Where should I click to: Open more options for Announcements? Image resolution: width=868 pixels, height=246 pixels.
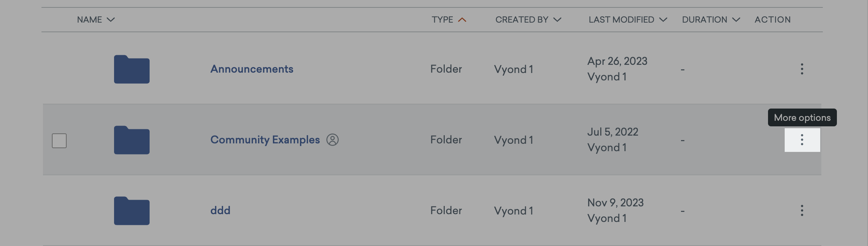pyautogui.click(x=802, y=69)
